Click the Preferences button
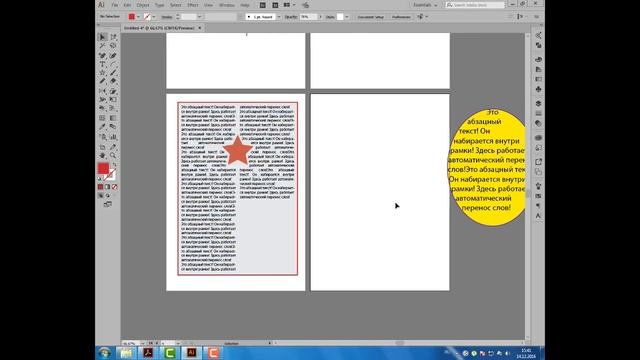640x360 pixels. (401, 17)
